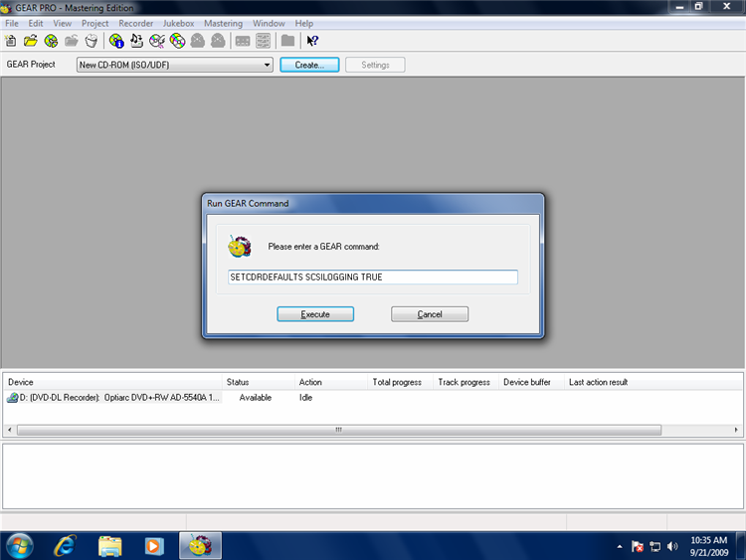Click the write disc toolbar icon
Image resolution: width=746 pixels, height=560 pixels.
click(51, 41)
